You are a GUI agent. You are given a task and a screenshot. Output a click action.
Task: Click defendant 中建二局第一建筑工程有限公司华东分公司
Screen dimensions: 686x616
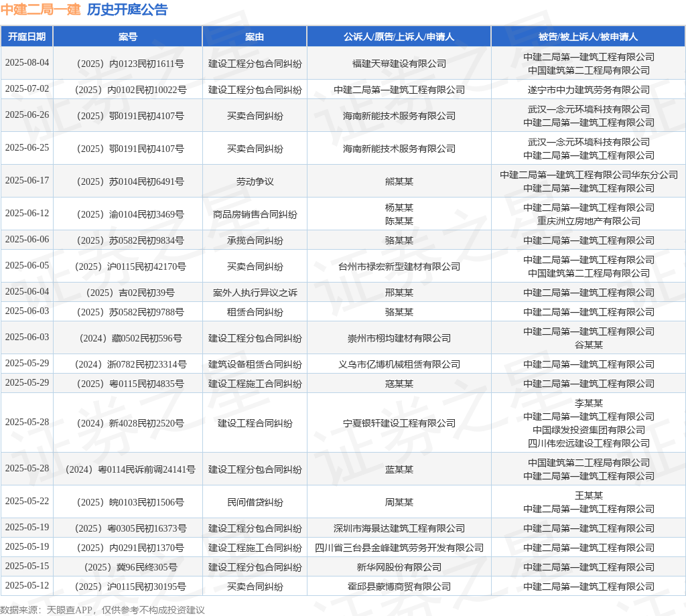tap(588, 175)
